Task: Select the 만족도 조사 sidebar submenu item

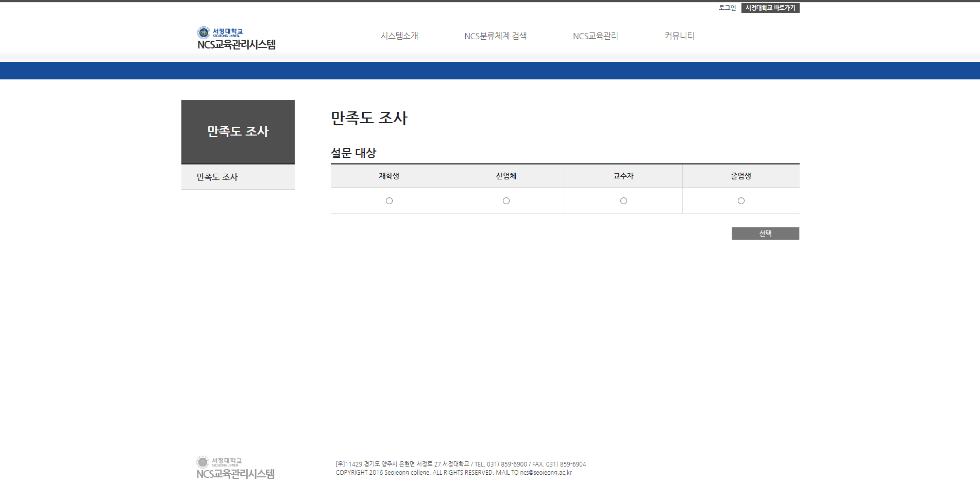Action: coord(217,177)
